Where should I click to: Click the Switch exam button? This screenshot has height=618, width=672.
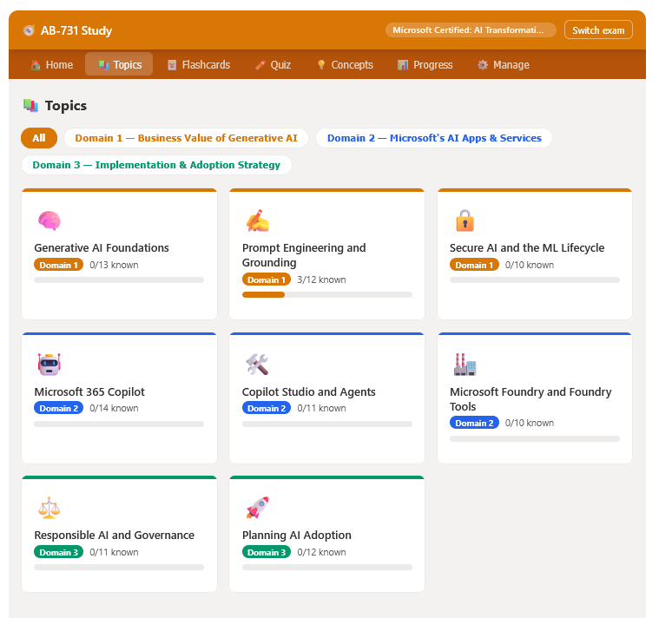(x=598, y=30)
